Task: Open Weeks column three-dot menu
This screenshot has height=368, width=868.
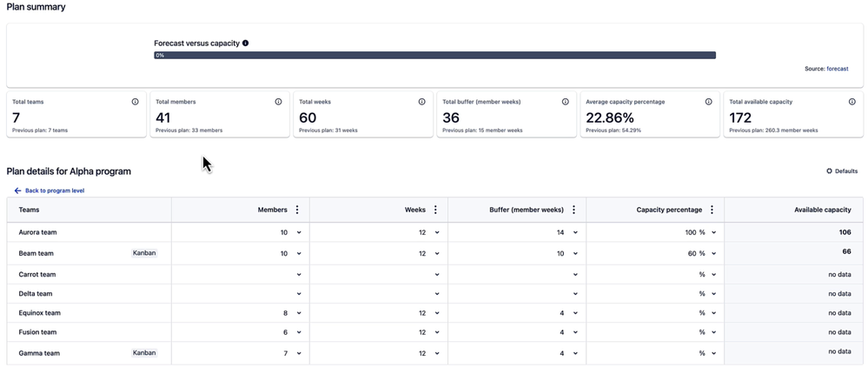Action: [435, 210]
